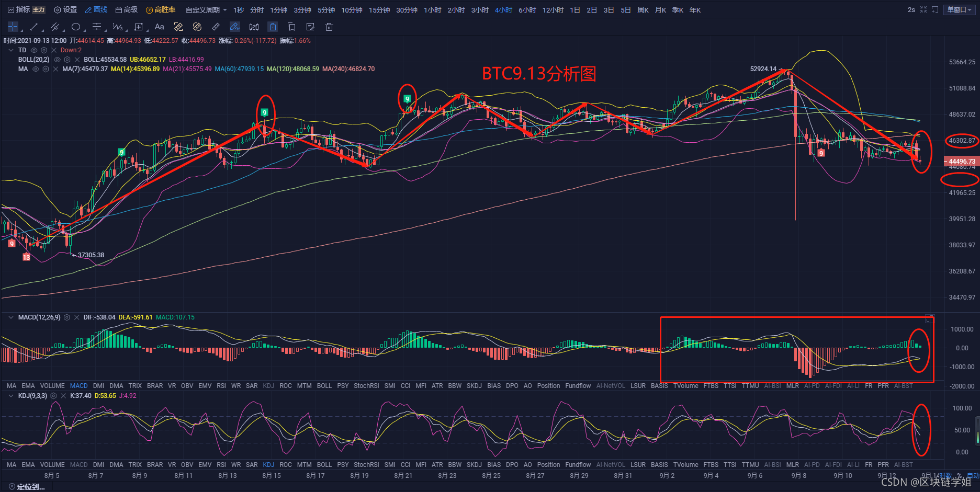This screenshot has height=492, width=980.
Task: Switch MACD panel to StochRSI indicator
Action: point(366,386)
